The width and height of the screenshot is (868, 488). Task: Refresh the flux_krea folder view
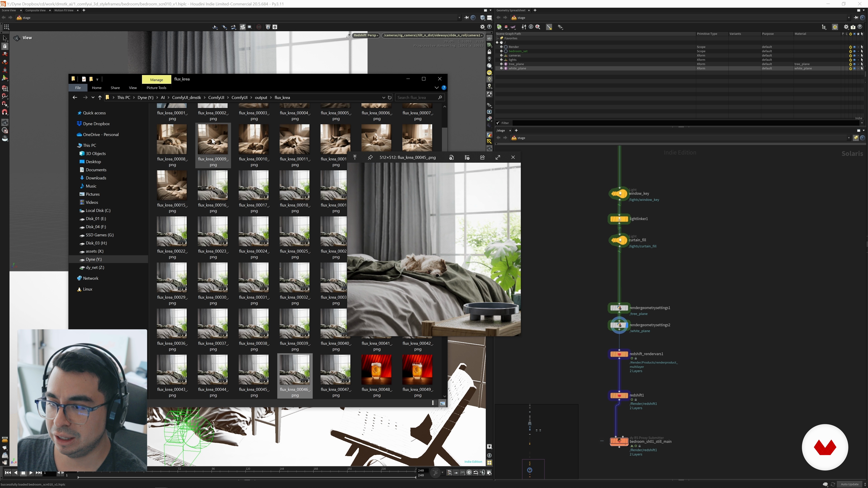click(x=389, y=98)
